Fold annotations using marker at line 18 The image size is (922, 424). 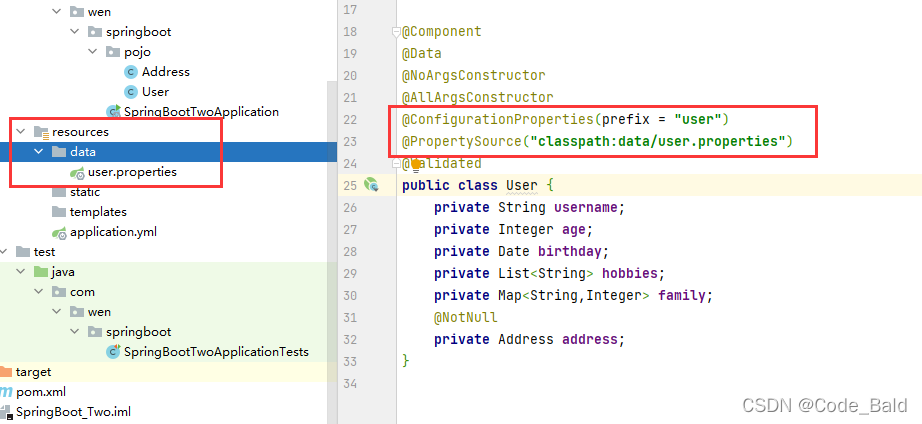[x=396, y=32]
